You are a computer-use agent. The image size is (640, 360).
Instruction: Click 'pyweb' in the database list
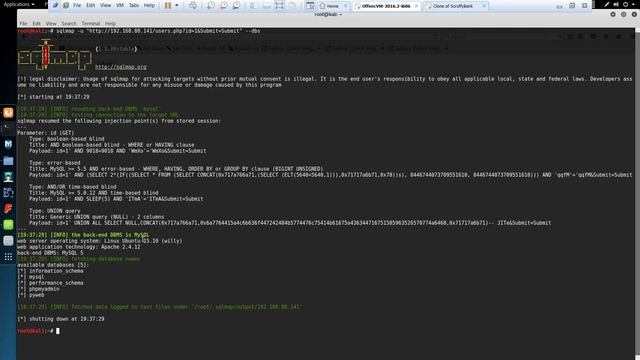click(36, 295)
